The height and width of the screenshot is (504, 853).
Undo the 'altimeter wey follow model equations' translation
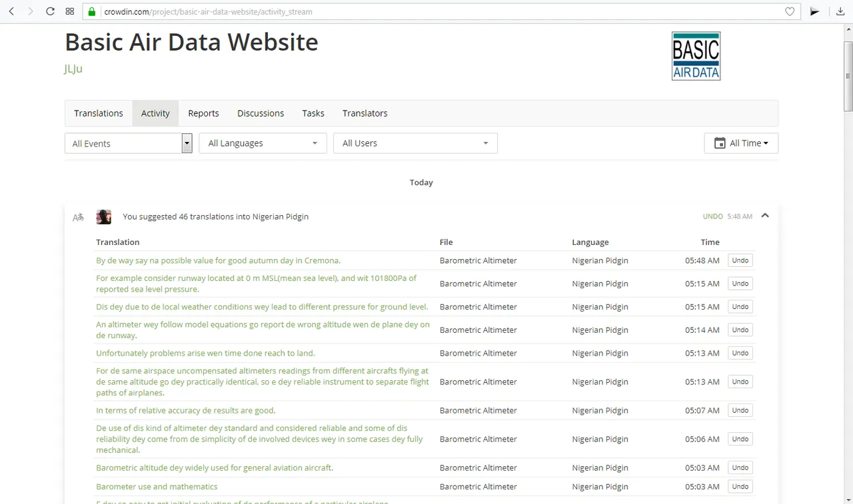click(740, 330)
